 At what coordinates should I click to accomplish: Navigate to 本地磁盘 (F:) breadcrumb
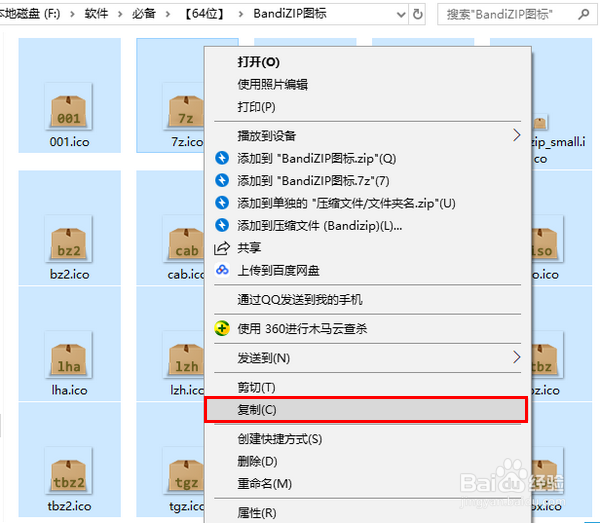pos(30,14)
